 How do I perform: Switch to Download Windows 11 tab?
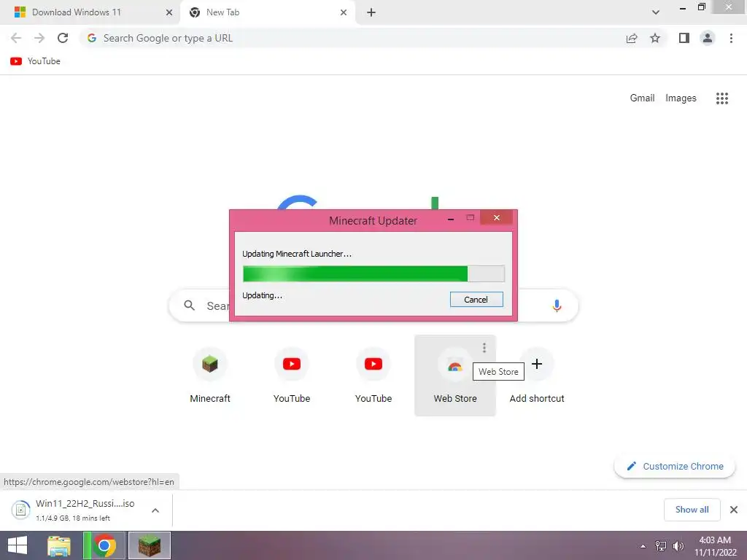coord(90,12)
